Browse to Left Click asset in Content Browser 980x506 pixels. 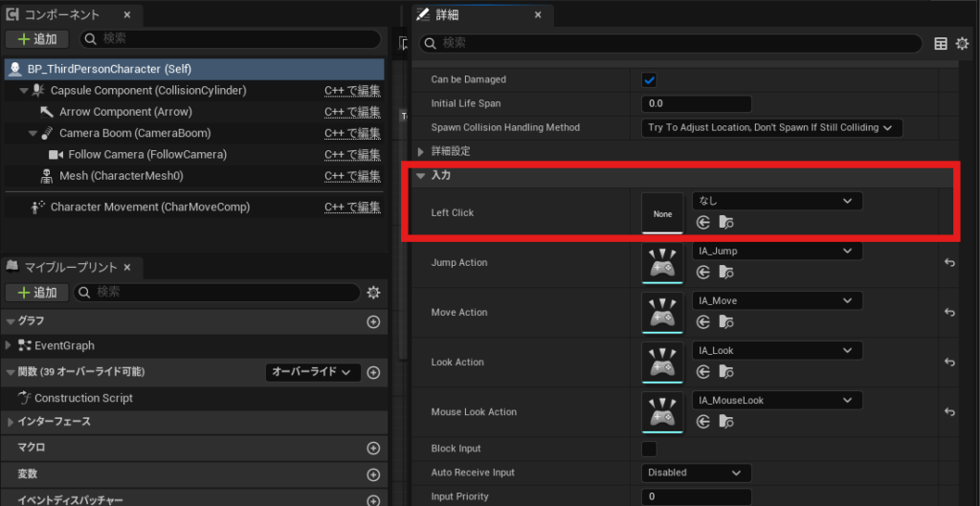point(726,222)
